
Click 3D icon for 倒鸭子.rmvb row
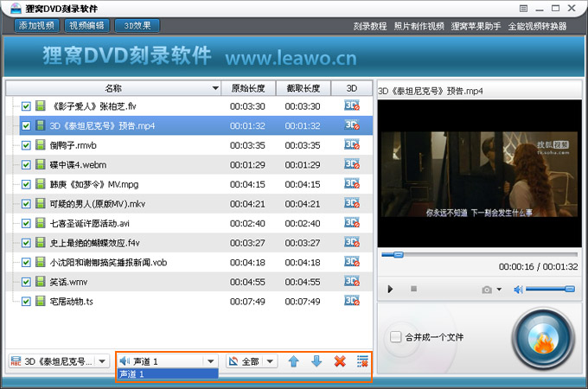pos(352,144)
